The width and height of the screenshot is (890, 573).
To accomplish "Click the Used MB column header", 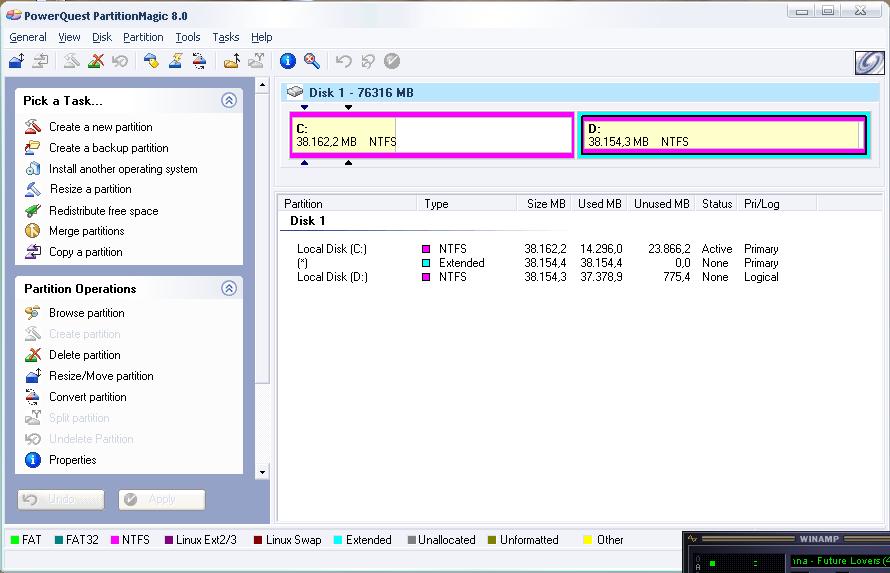I will click(x=599, y=204).
